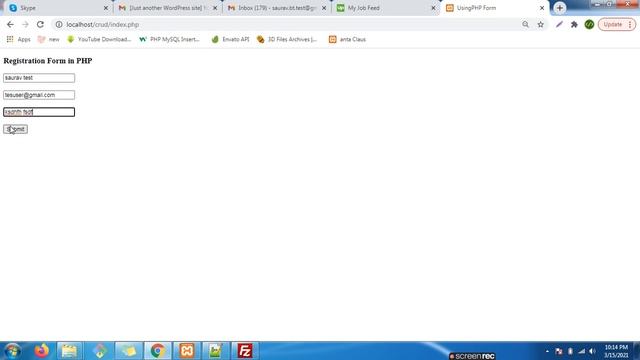Open the 'new' bookmark

(49, 39)
